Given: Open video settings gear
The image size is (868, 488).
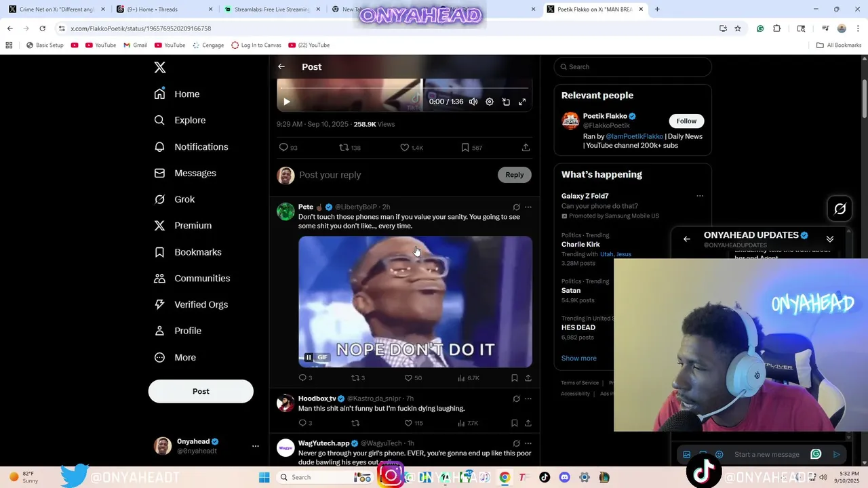Looking at the screenshot, I should click(490, 102).
